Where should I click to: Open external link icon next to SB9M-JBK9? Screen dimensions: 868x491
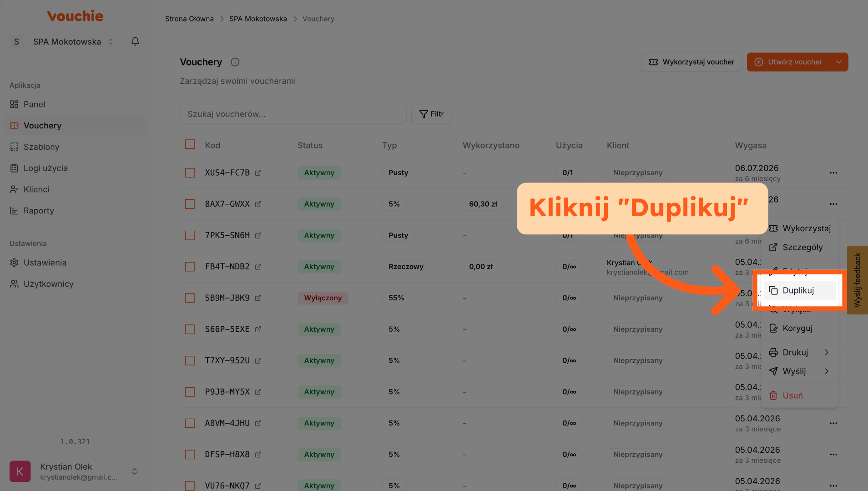[x=258, y=298]
